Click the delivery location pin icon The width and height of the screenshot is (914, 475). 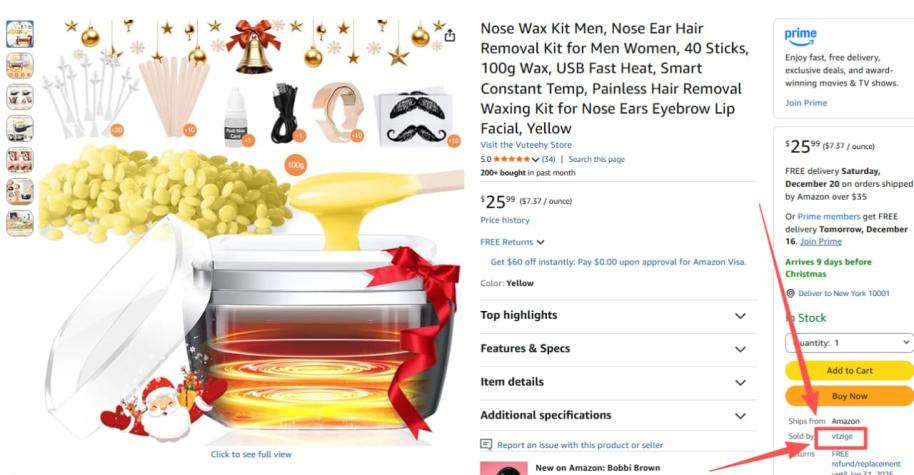pyautogui.click(x=790, y=293)
